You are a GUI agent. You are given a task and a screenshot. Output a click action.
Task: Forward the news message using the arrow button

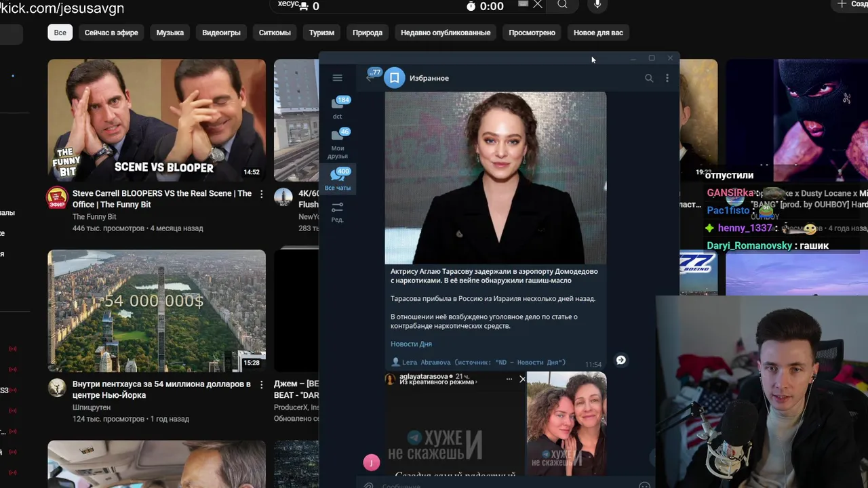point(620,360)
